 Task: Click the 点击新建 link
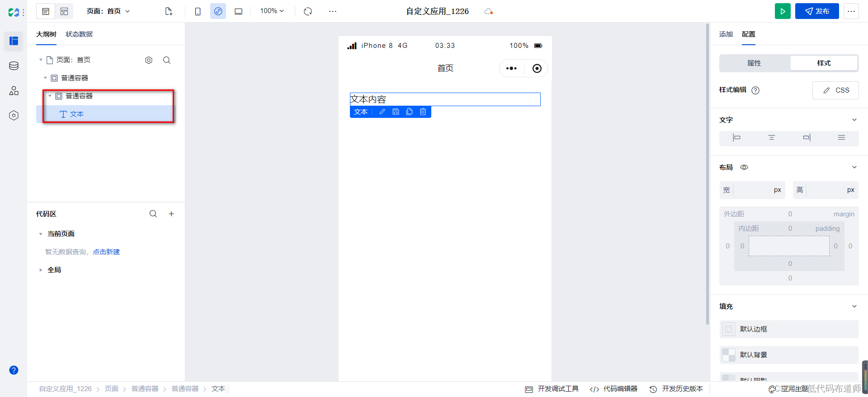point(106,252)
